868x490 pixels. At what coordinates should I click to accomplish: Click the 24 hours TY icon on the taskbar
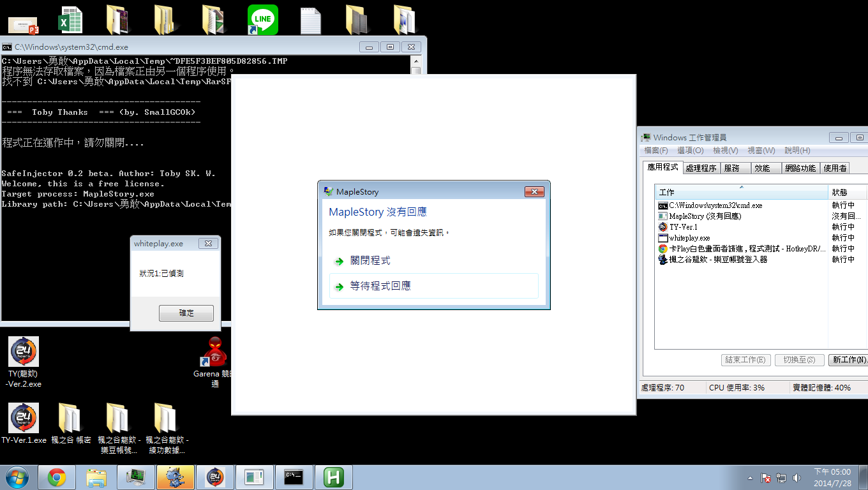215,477
